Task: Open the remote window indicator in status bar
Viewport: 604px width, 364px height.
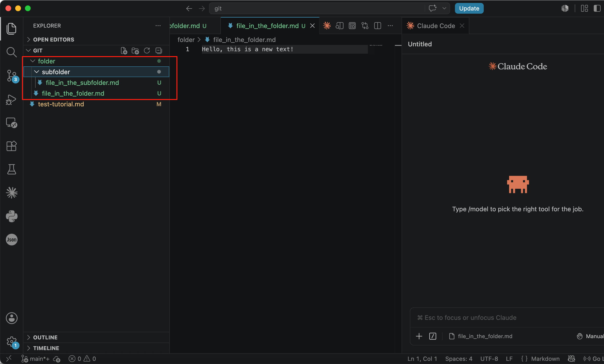Action: [x=9, y=359]
